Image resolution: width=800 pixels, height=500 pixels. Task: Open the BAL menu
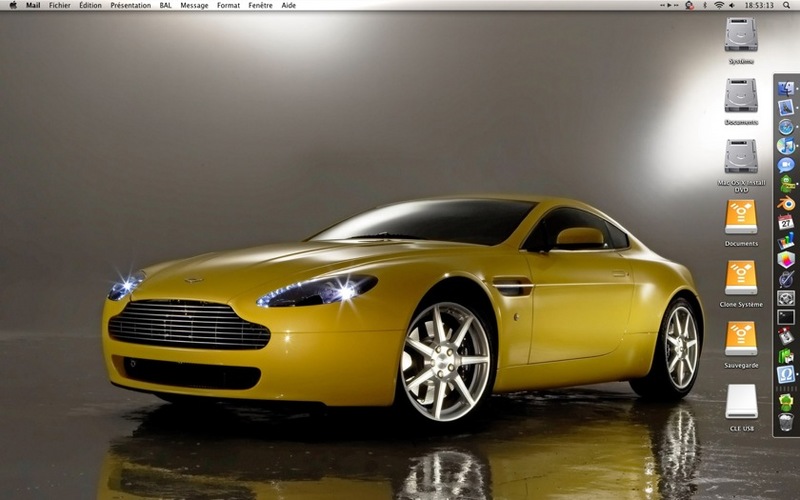pos(165,5)
